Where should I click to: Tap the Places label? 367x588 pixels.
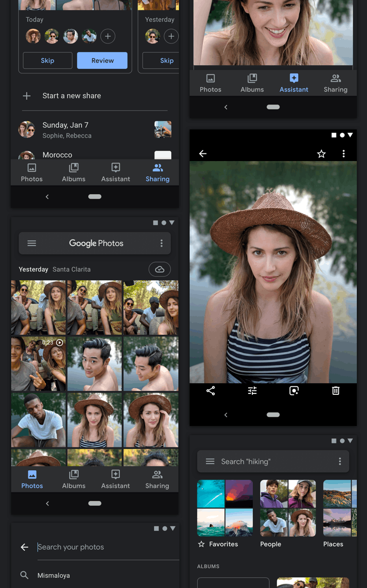click(x=333, y=544)
